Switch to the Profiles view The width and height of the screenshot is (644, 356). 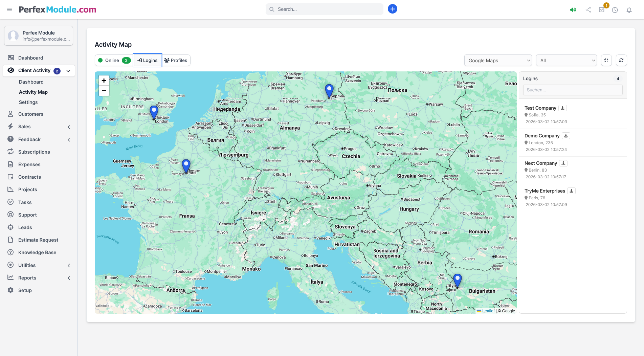coord(176,60)
